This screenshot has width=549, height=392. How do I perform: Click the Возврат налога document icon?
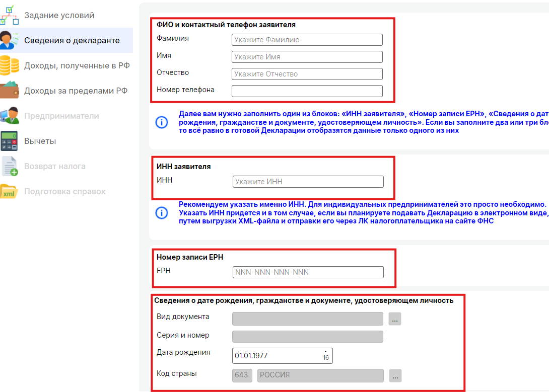coord(9,166)
